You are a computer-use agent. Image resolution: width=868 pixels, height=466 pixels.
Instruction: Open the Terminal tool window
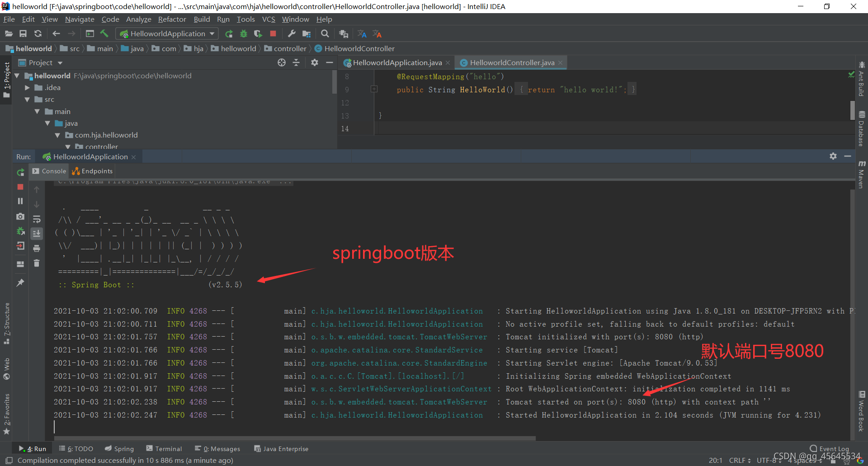pyautogui.click(x=164, y=449)
